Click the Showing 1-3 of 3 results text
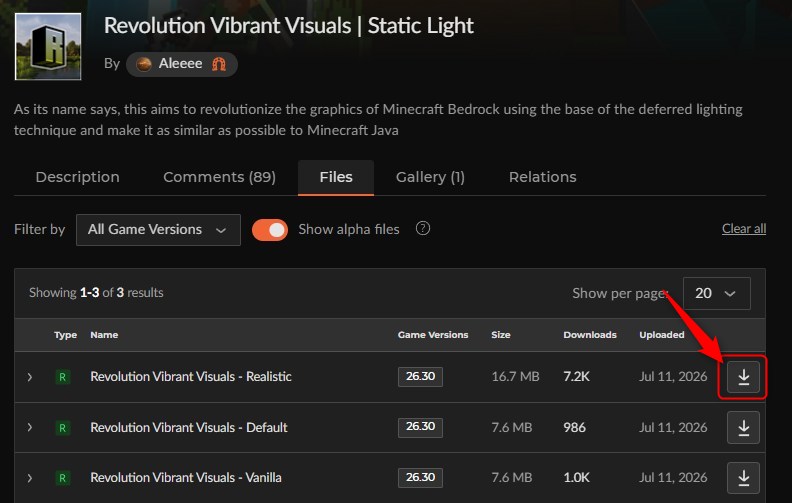The image size is (792, 503). [x=96, y=293]
